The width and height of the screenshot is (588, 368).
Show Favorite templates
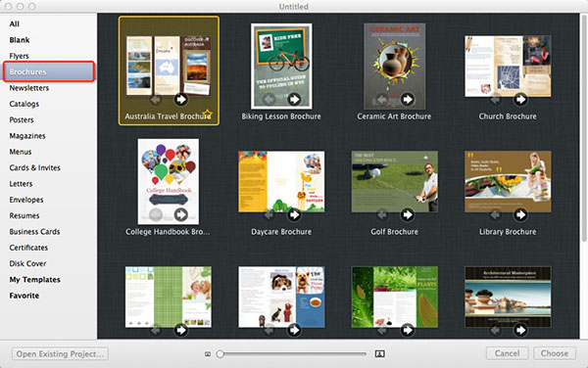24,296
